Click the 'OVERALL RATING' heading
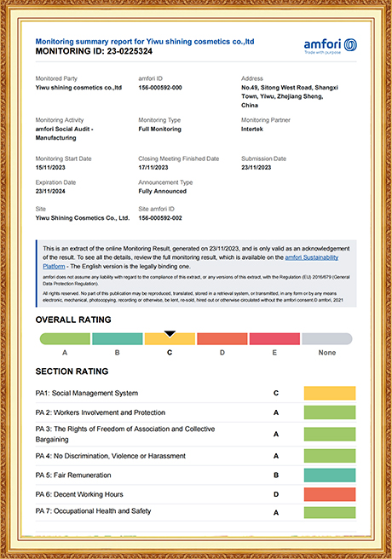 pos(73,320)
